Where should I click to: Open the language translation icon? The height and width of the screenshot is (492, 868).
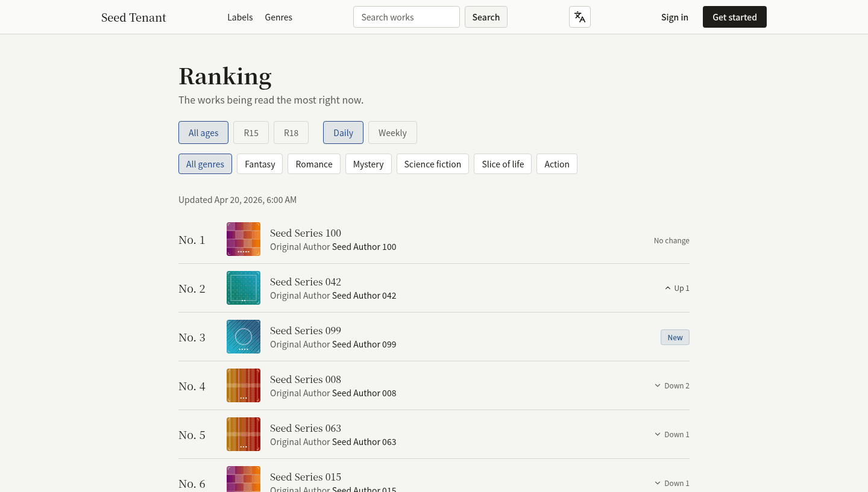580,17
